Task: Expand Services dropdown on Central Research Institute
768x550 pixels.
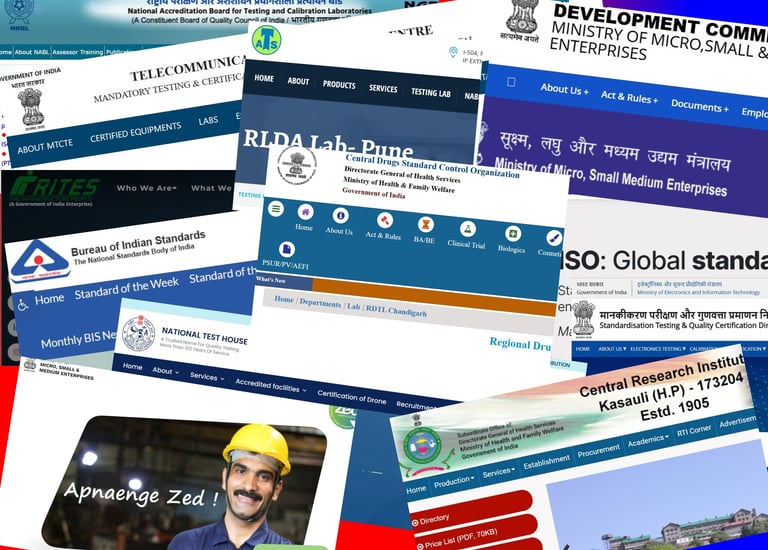Action: (x=498, y=473)
